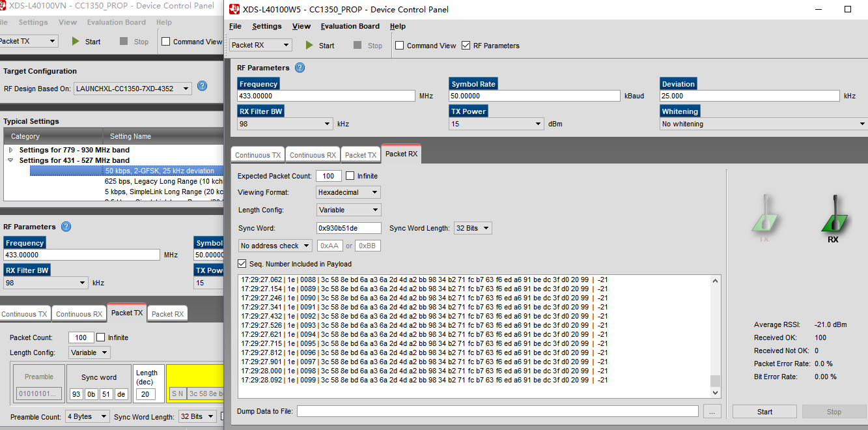Click the TI logo in the title bar
Image resolution: width=868 pixels, height=430 pixels.
[x=234, y=9]
